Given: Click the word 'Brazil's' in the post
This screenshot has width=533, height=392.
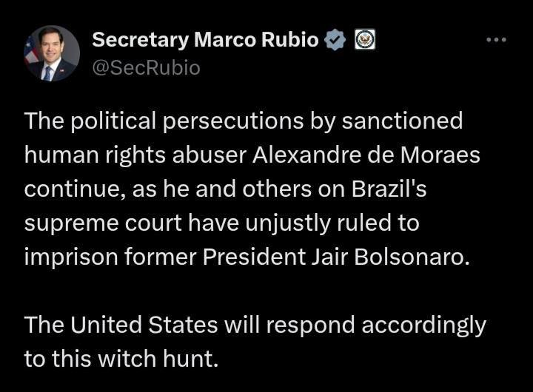Looking at the screenshot, I should coord(389,189).
